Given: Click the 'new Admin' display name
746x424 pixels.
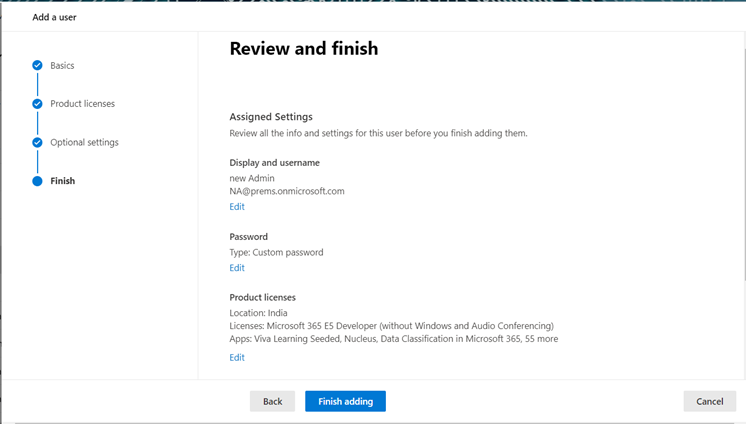Looking at the screenshot, I should pyautogui.click(x=252, y=178).
